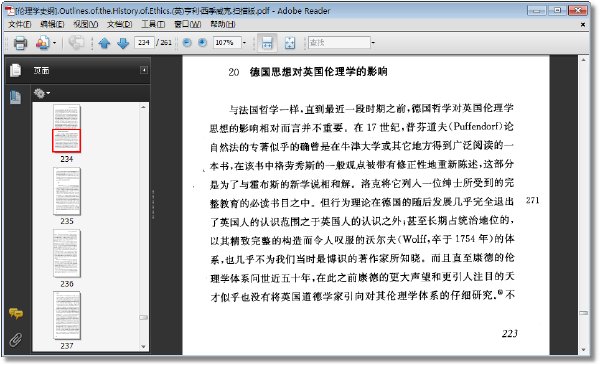
Task: Toggle fit full page view
Action: (290, 42)
